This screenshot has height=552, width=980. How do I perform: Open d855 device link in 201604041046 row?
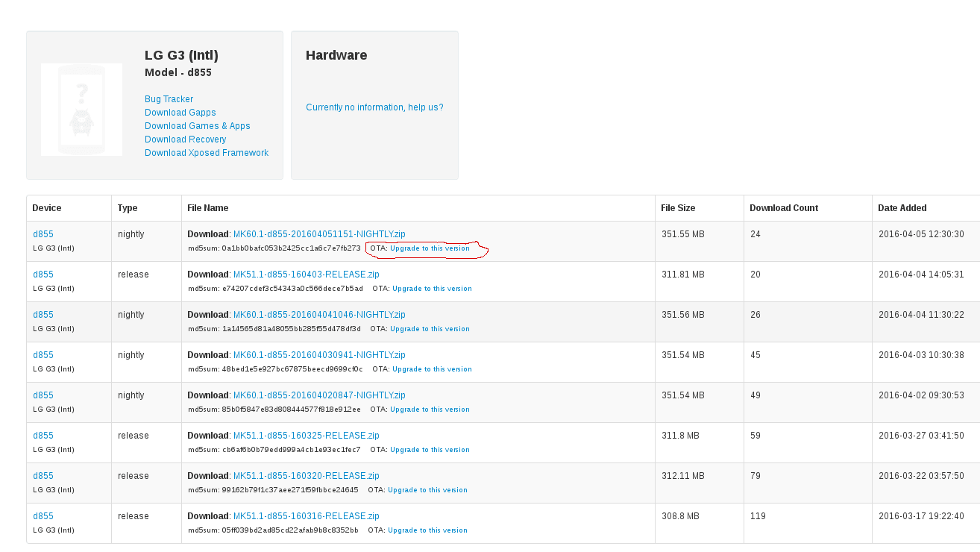[x=43, y=315]
